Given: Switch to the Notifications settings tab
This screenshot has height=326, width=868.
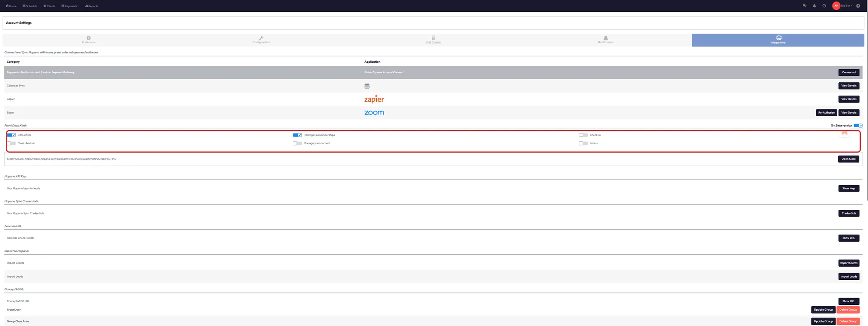Looking at the screenshot, I should point(606,40).
